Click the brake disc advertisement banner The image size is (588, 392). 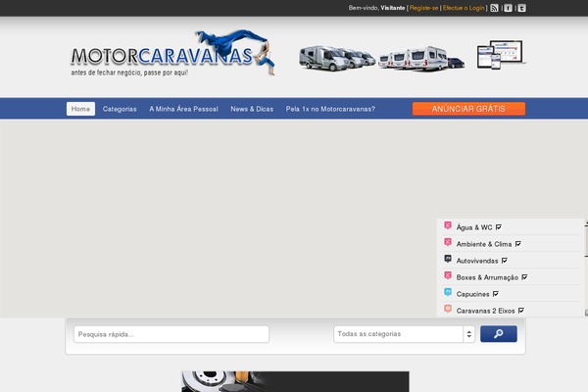tap(296, 381)
